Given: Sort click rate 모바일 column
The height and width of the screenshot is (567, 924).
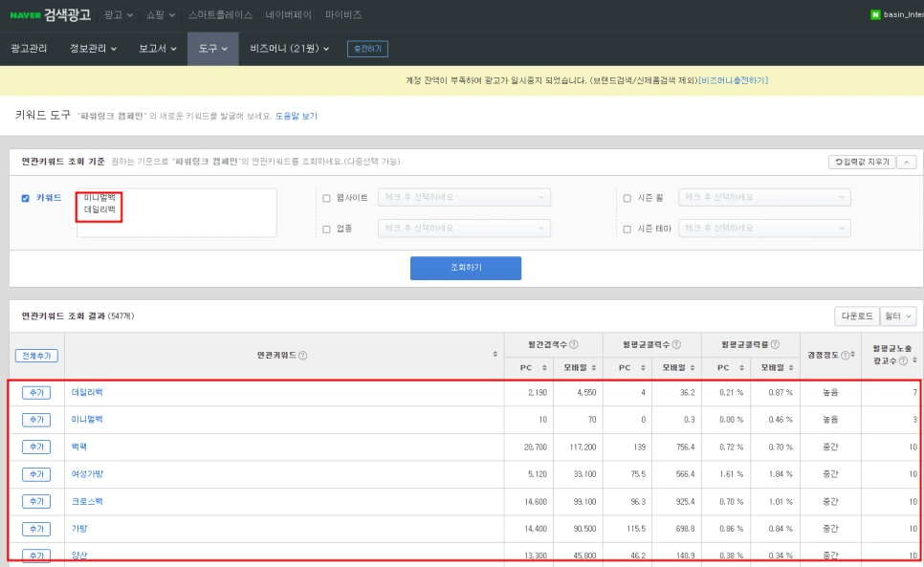Looking at the screenshot, I should [x=791, y=367].
